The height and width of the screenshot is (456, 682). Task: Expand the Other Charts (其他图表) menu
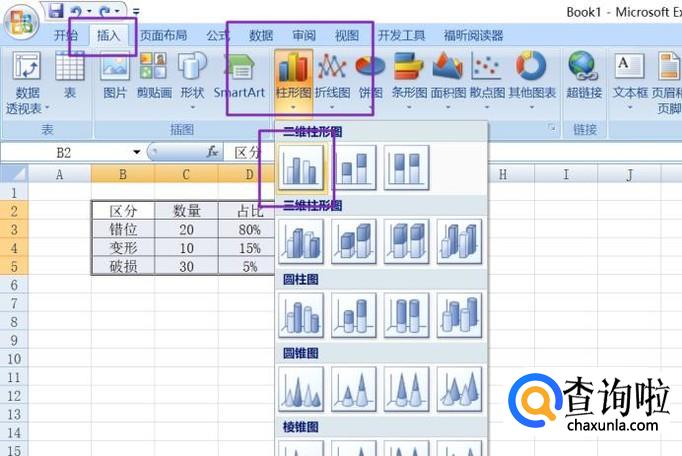[x=531, y=80]
